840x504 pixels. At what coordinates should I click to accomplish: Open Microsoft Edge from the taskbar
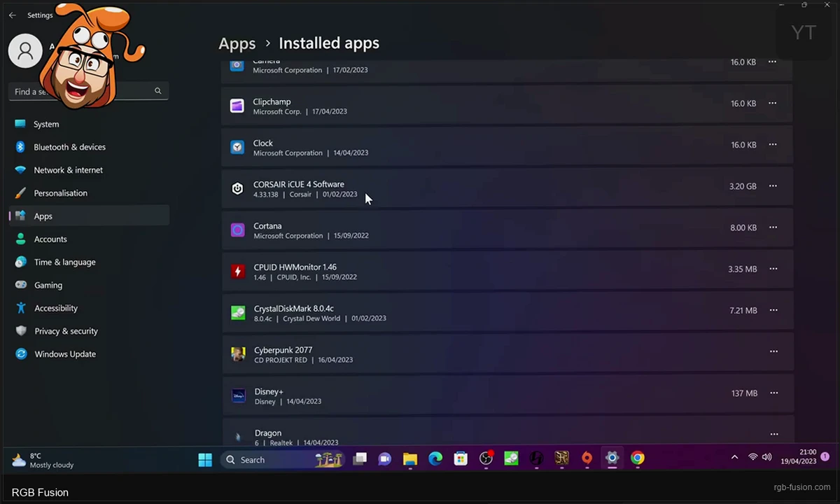435,459
